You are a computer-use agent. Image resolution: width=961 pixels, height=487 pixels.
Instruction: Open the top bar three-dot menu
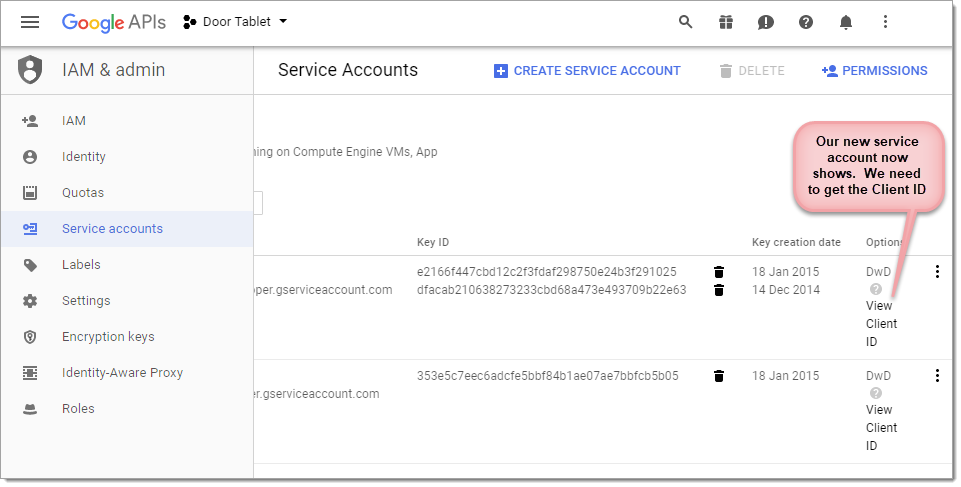click(885, 22)
